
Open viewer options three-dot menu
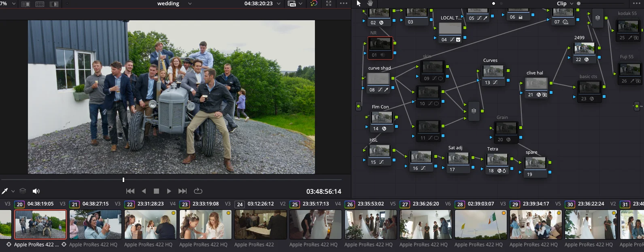pos(344,3)
